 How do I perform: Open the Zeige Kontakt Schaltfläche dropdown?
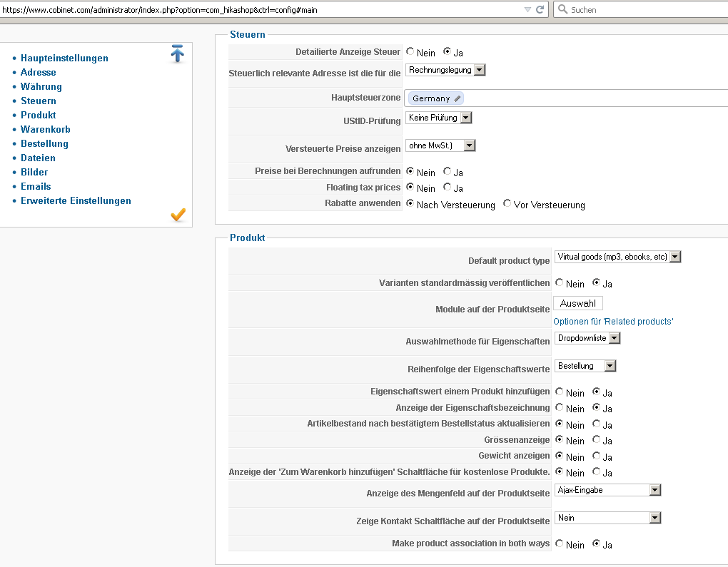point(607,518)
